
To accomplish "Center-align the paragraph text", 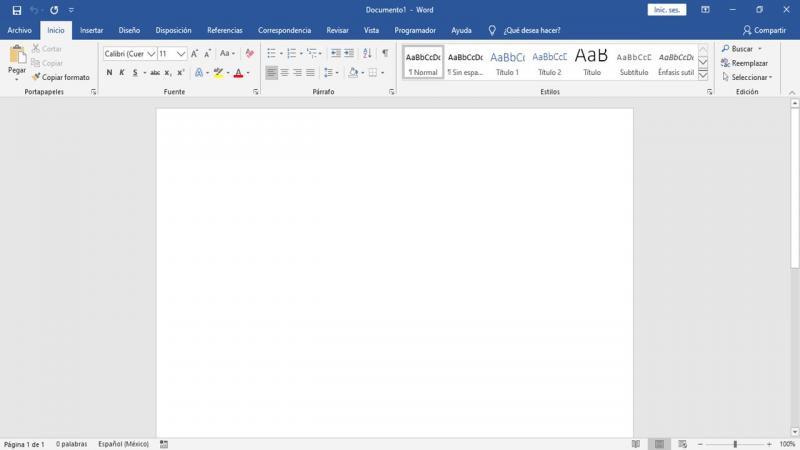I will click(x=285, y=73).
